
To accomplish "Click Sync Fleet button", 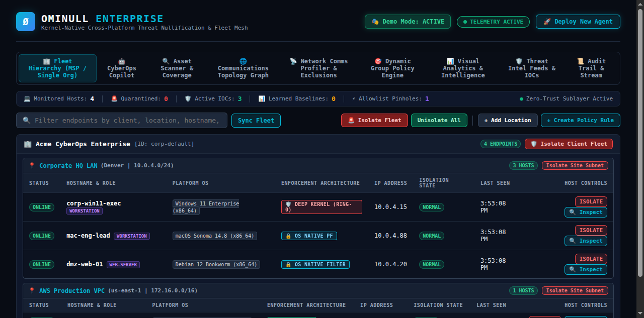I will [256, 121].
